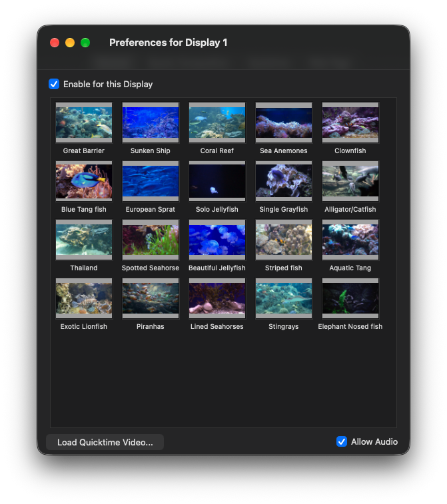Toggle the Allow Audio checkbox
The width and height of the screenshot is (447, 504).
[342, 441]
